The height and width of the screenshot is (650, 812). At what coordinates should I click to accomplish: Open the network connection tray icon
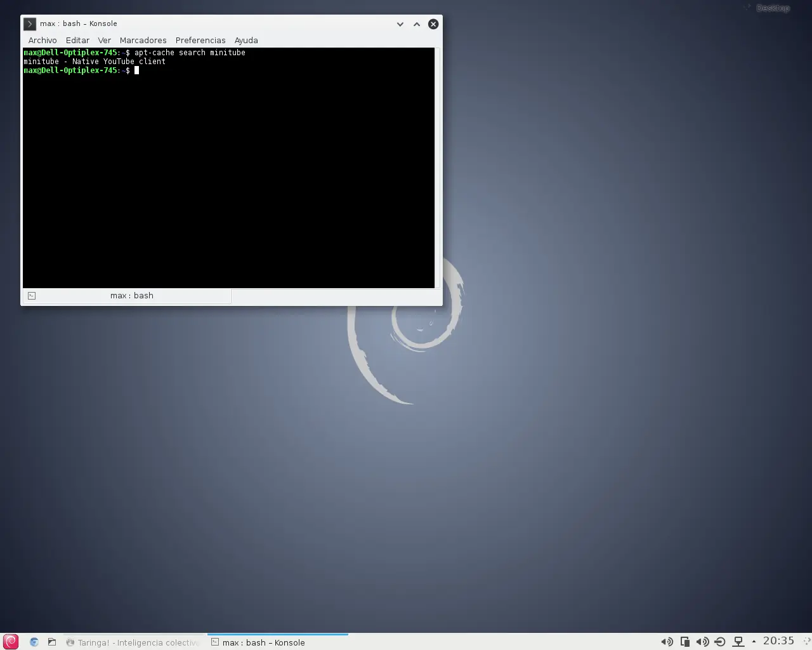pos(738,642)
